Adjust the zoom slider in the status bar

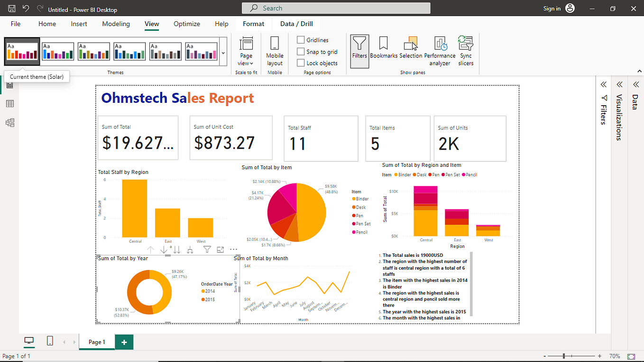564,356
